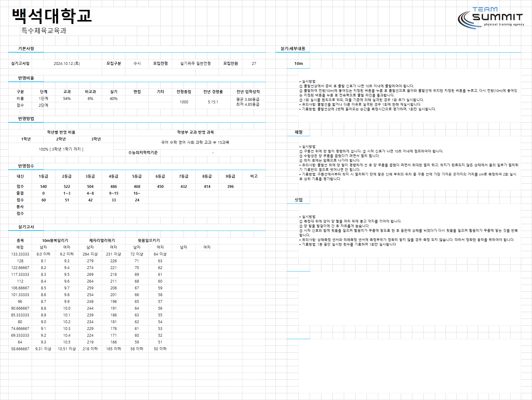Screen dimensions: 532x400
Task: Click the 최저 4.85등급 cell
Action: 248,105
